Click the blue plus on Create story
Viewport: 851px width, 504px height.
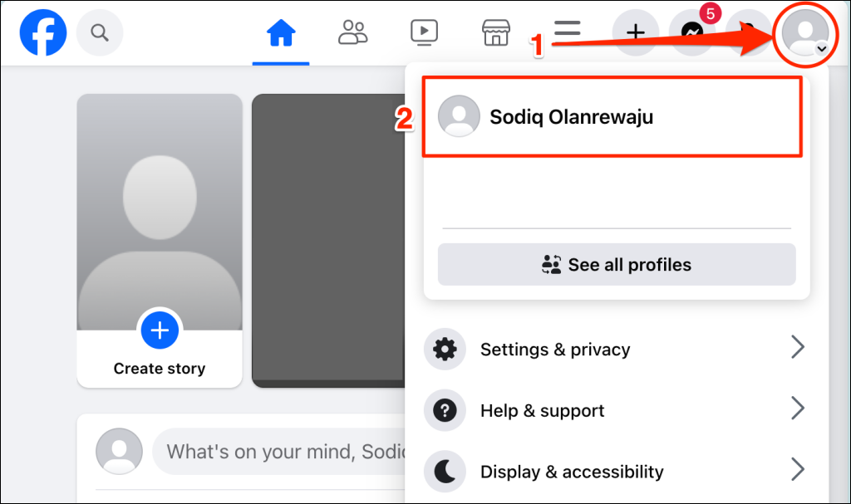point(160,331)
